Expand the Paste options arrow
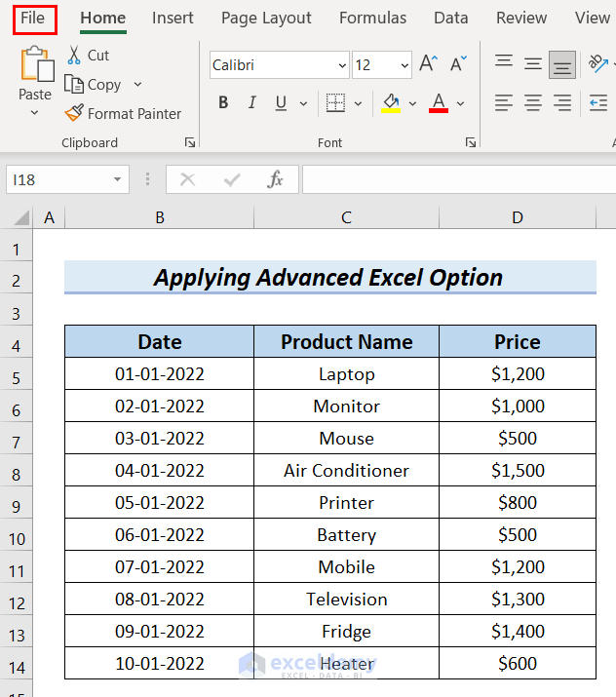Screen dimensions: 616x697 coord(34,113)
